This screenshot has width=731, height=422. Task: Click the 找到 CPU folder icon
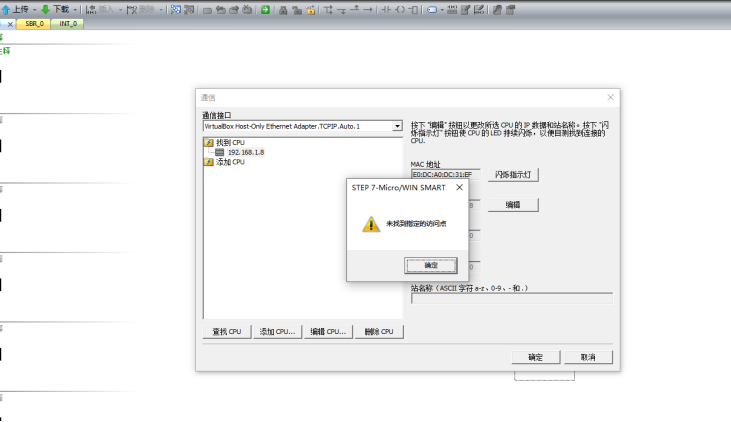click(208, 143)
